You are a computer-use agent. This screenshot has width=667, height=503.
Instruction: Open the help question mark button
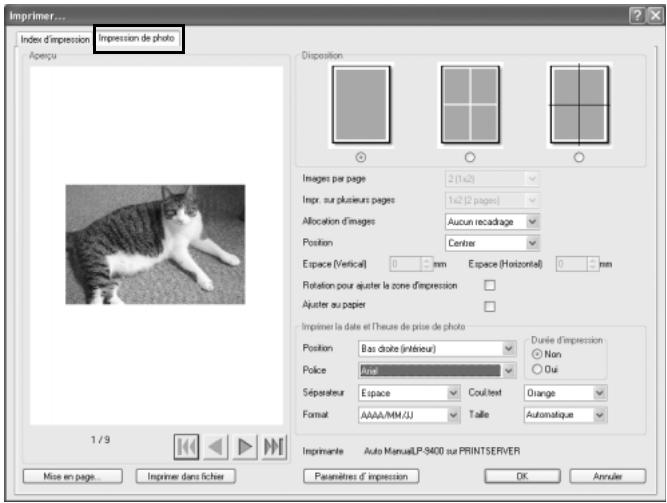[637, 16]
